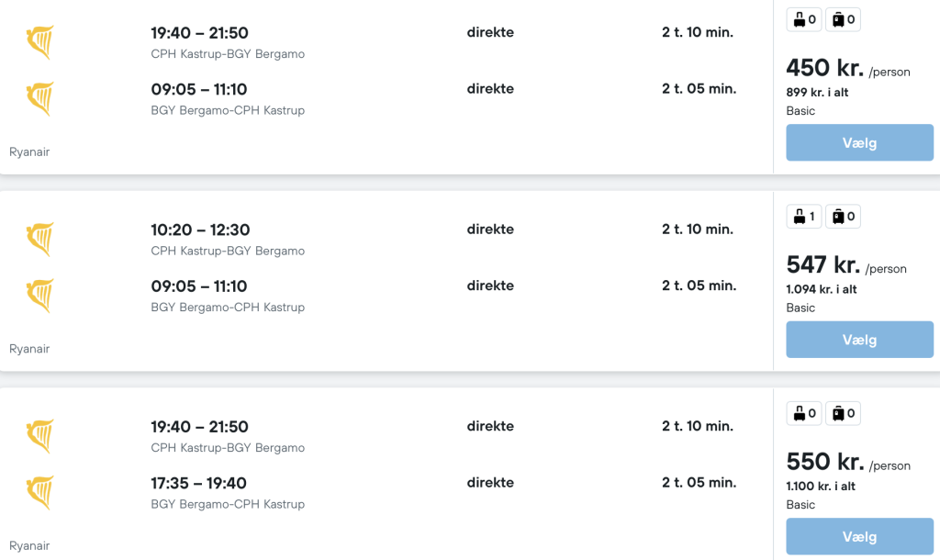The width and height of the screenshot is (940, 560).
Task: Click Ryanair logo of outbound flight in 550 kr. offer
Action: [40, 436]
